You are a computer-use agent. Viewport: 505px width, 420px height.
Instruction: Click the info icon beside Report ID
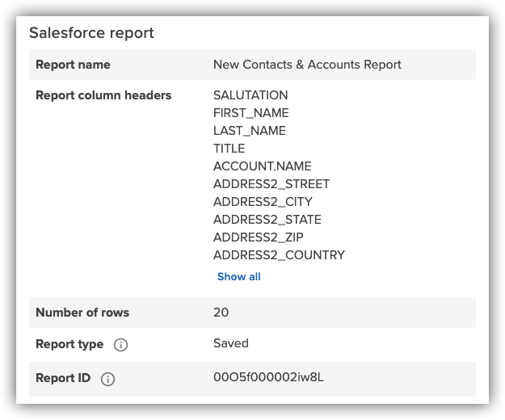click(107, 379)
